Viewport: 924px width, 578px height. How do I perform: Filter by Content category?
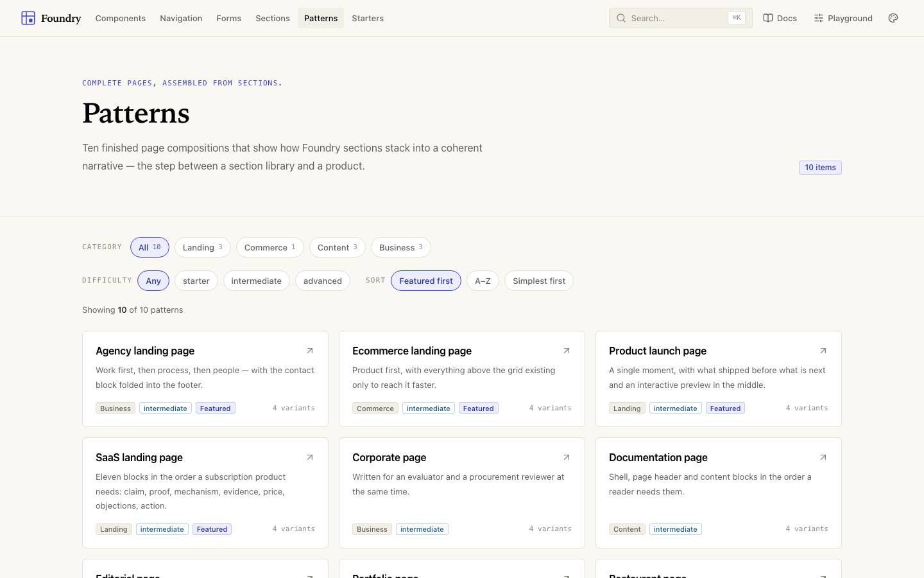click(337, 247)
